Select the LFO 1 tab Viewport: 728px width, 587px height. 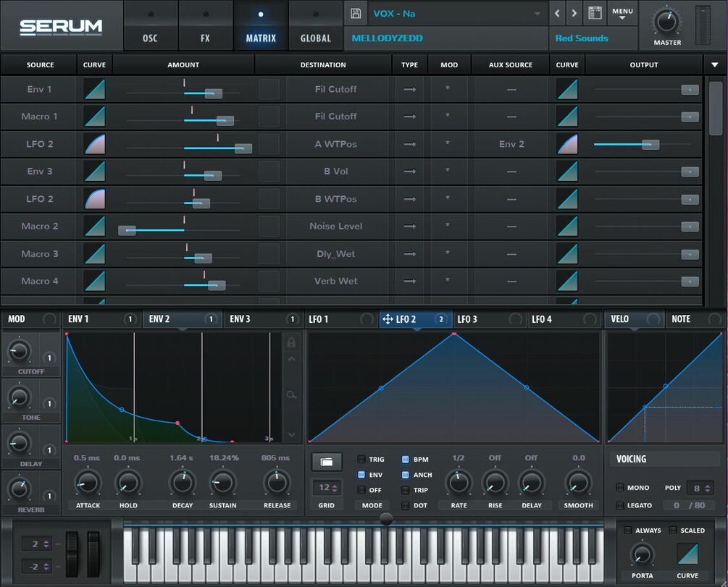coord(340,318)
